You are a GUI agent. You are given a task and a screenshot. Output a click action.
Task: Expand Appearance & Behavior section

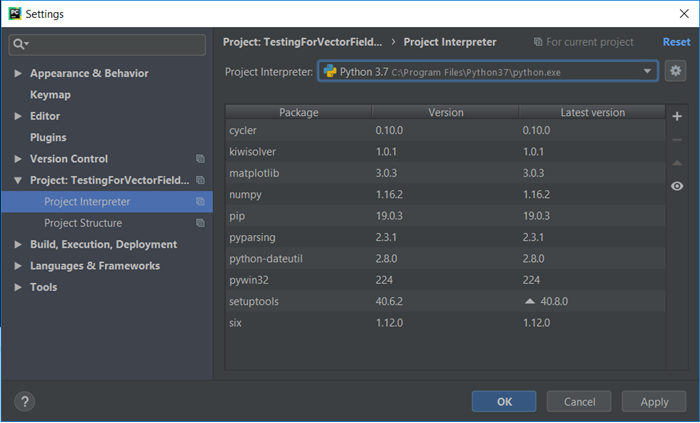18,73
